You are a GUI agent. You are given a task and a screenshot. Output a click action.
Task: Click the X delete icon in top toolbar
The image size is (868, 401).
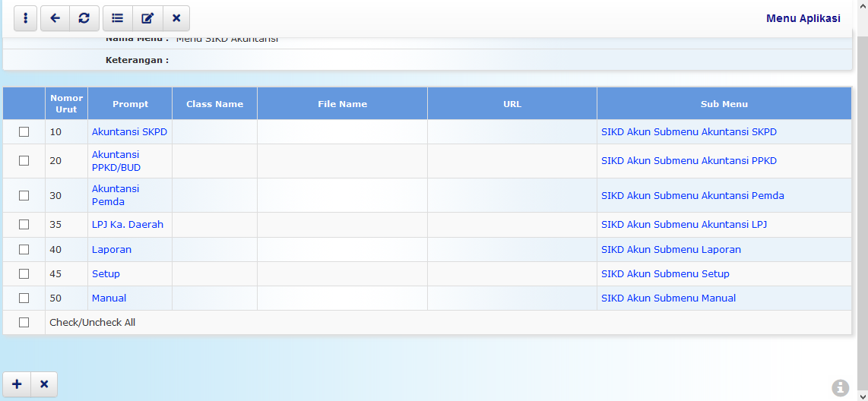[x=176, y=18]
